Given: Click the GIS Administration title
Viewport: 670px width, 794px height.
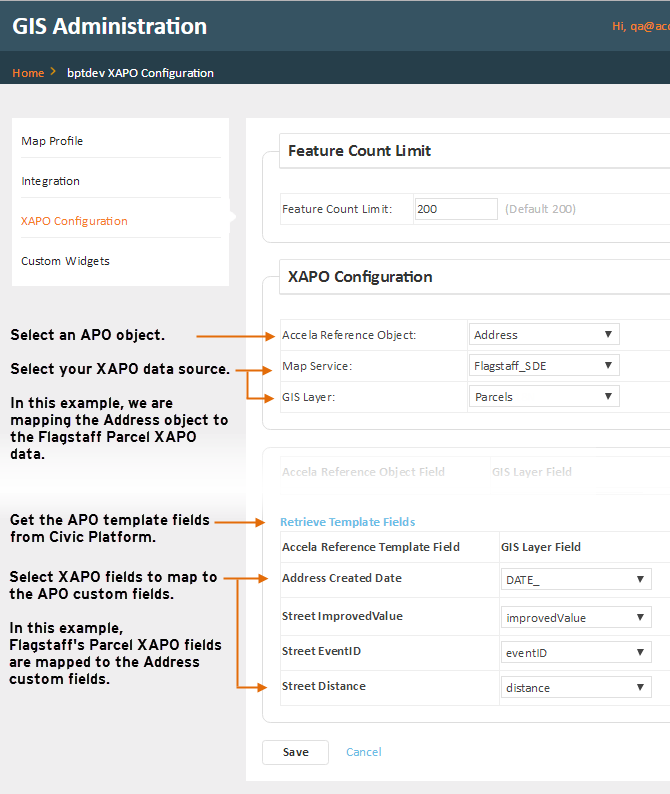Looking at the screenshot, I should click(x=110, y=27).
